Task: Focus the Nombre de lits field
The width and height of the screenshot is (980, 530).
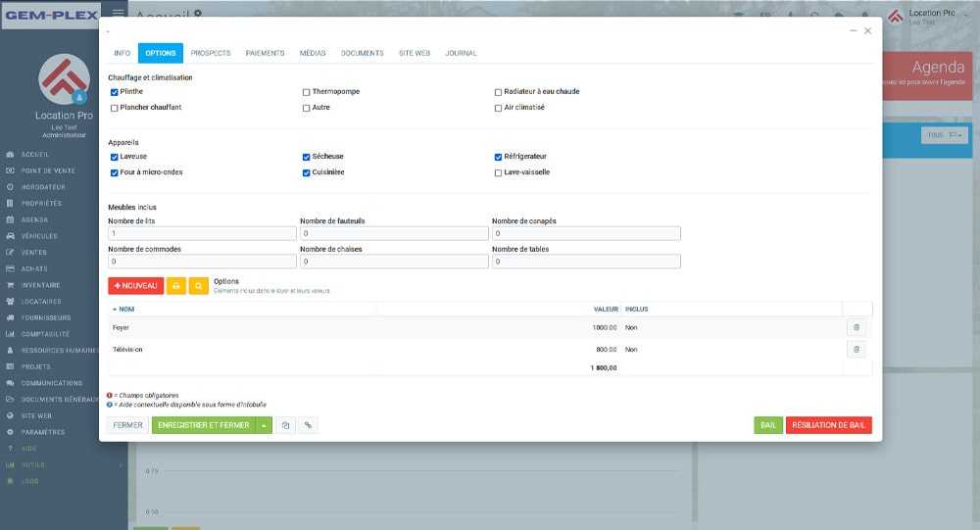Action: pyautogui.click(x=202, y=234)
